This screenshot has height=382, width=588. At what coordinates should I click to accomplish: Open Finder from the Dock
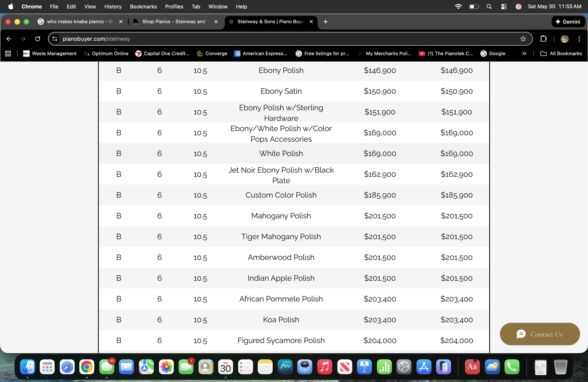click(x=28, y=367)
